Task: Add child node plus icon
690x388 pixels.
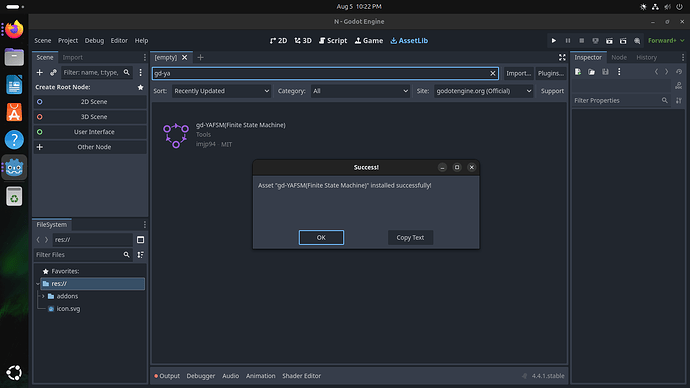Action: point(40,72)
